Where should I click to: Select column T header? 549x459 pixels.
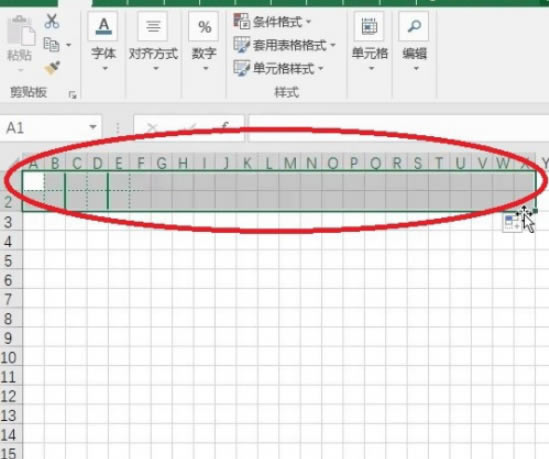439,163
